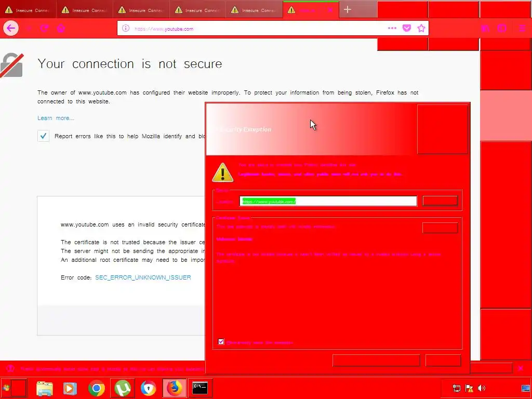This screenshot has width=532, height=399.
Task: Switch to the first Insecure Connection tab
Action: click(x=28, y=10)
